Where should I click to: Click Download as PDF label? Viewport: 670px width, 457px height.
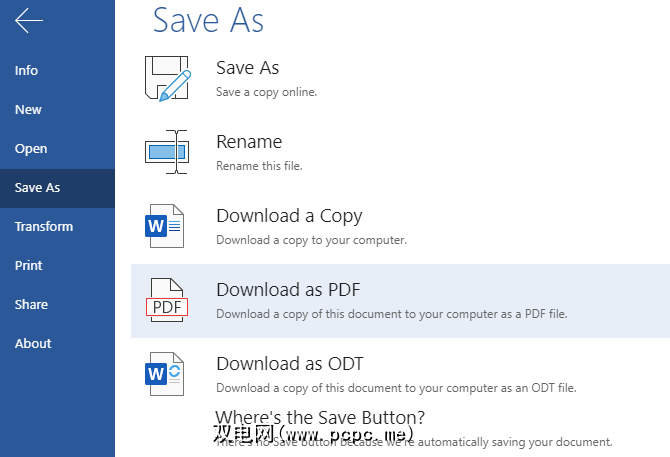(288, 290)
